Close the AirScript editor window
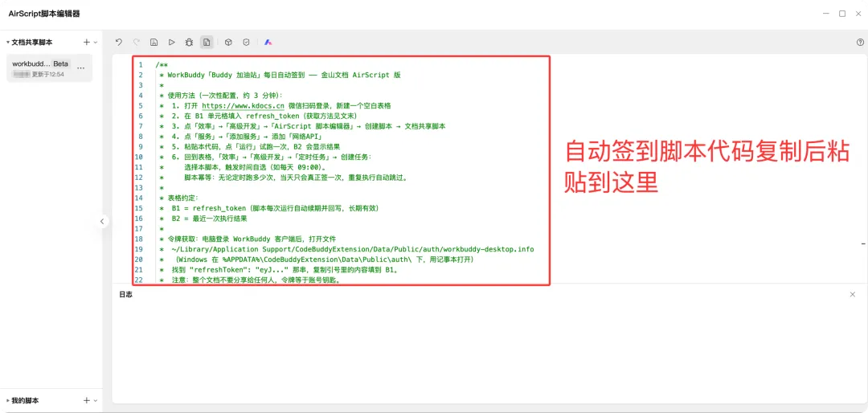 [x=858, y=14]
